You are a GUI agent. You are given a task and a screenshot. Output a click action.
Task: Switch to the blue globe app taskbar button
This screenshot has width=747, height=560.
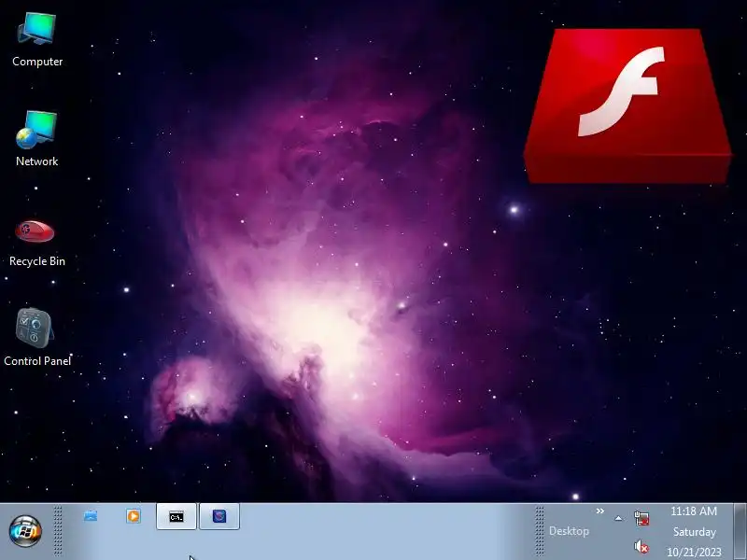[x=219, y=517]
